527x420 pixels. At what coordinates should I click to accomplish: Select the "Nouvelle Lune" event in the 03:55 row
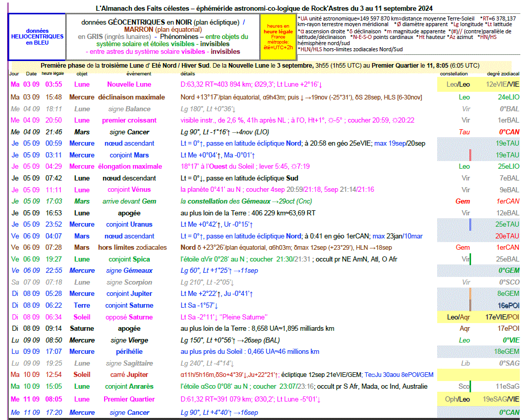(x=129, y=84)
